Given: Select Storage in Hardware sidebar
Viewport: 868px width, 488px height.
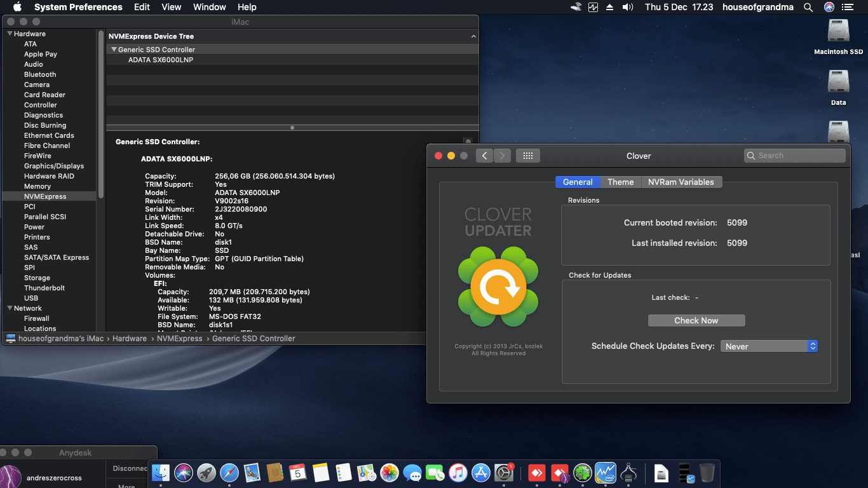Looking at the screenshot, I should coord(37,278).
